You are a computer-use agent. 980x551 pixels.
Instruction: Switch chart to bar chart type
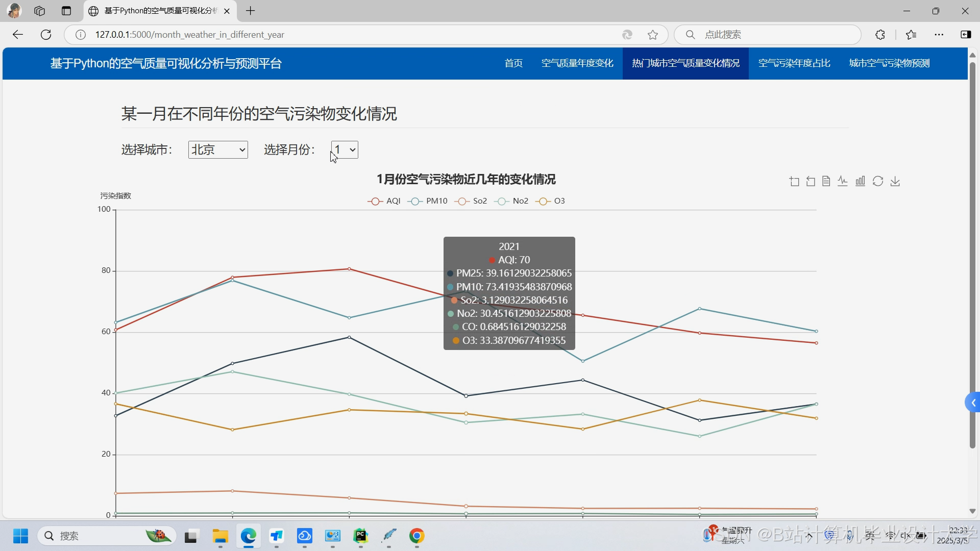861,181
